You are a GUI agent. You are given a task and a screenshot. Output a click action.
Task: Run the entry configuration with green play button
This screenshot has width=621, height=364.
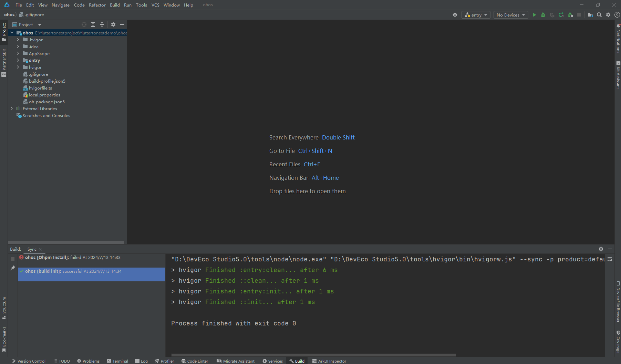[x=534, y=15]
